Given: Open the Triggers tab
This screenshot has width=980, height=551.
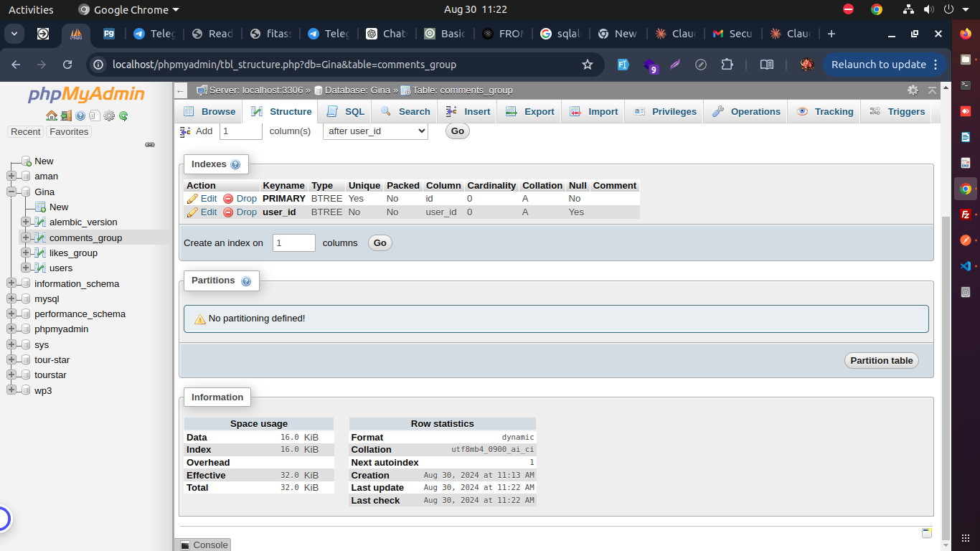Looking at the screenshot, I should [x=897, y=112].
